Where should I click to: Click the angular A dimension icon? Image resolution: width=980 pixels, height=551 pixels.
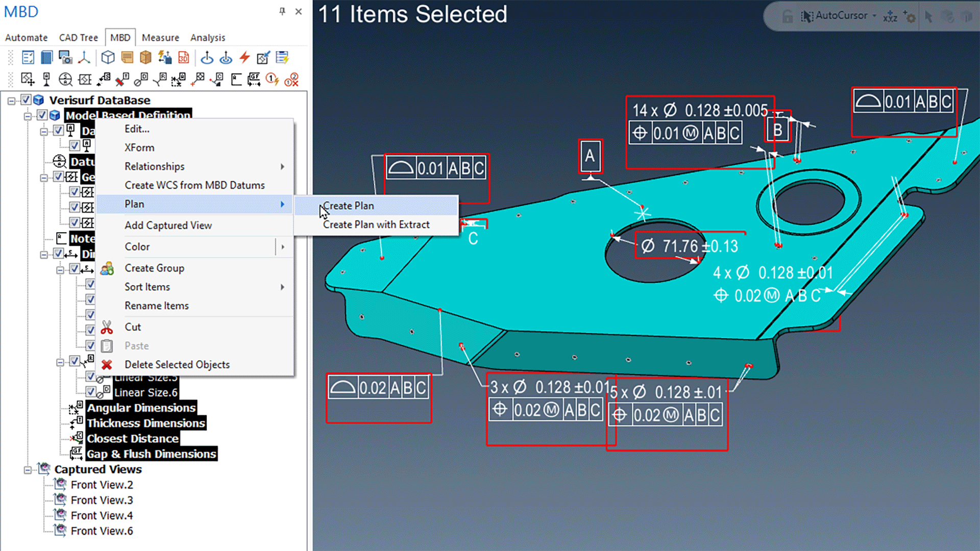coord(178,80)
